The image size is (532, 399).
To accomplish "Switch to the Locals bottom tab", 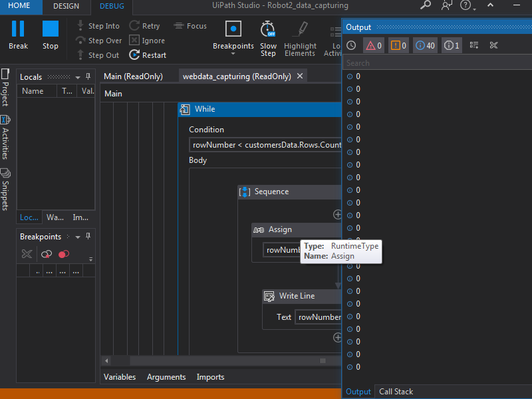I will 29,217.
